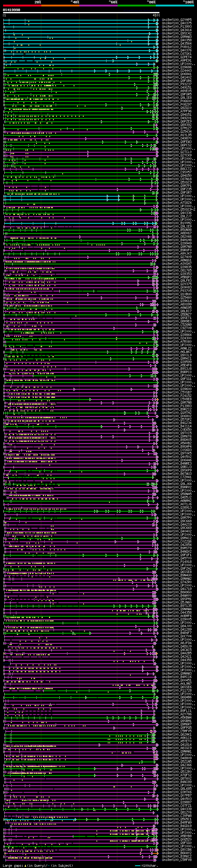Select hit label UniRef100_A9VE05

click(x=177, y=91)
